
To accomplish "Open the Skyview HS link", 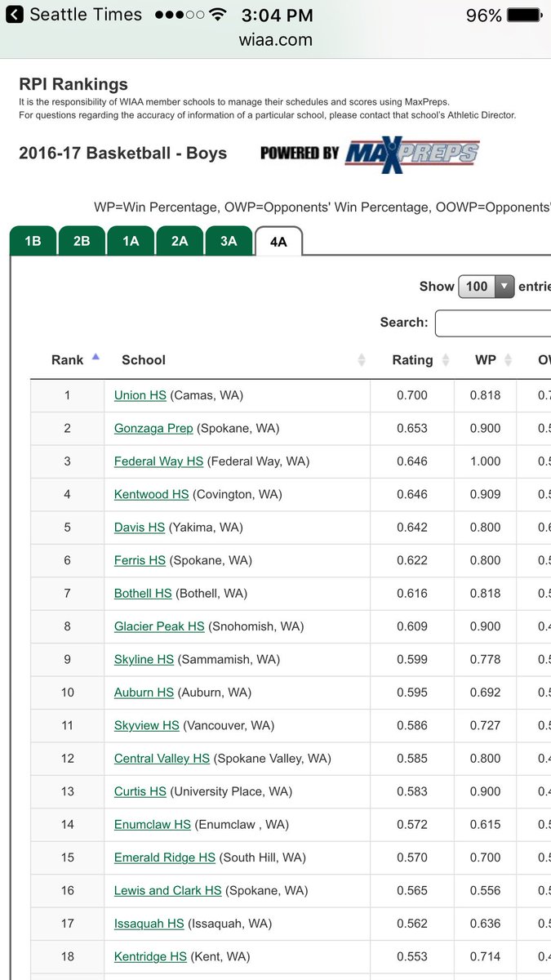I will point(147,725).
